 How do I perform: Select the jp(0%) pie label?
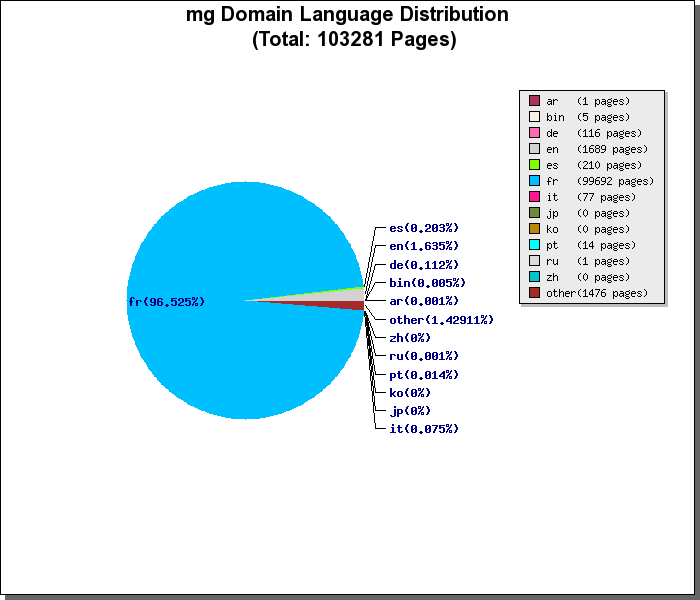[x=410, y=411]
